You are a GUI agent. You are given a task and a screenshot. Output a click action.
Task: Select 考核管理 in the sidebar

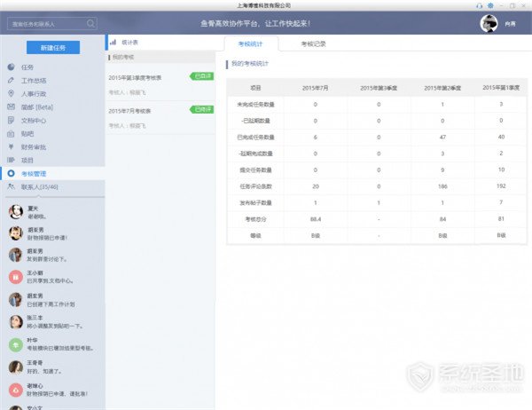(x=52, y=173)
